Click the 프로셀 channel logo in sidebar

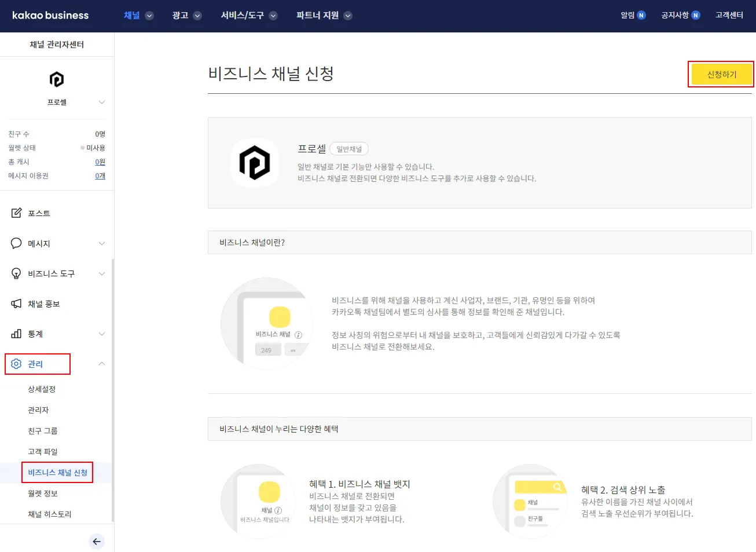[x=57, y=79]
